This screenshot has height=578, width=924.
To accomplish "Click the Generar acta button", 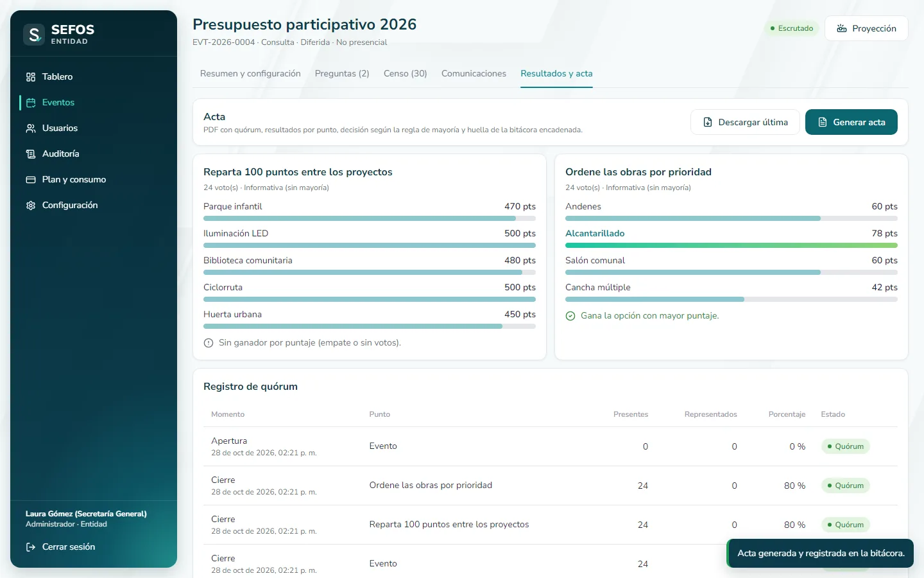I will tap(851, 122).
